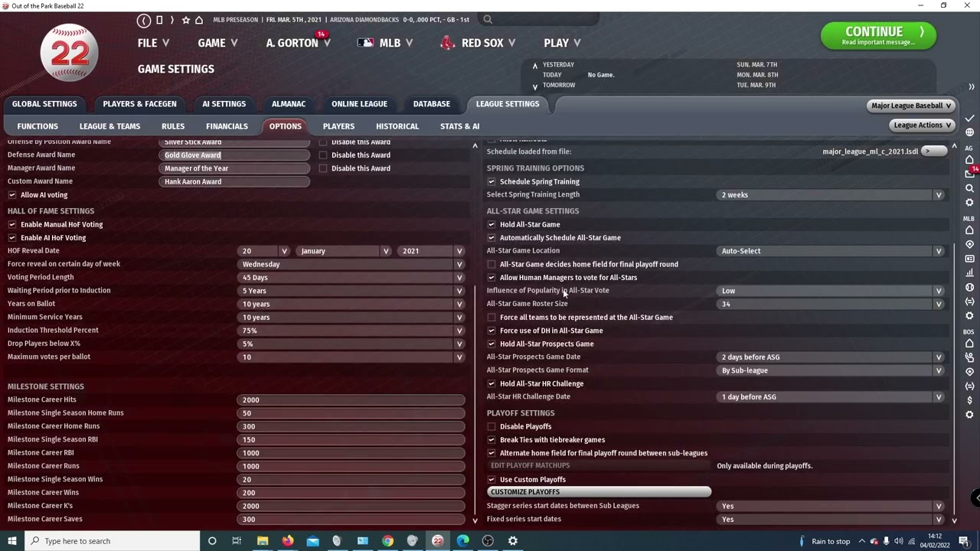980x551 pixels.
Task: Go back with the circled left arrow icon
Action: pyautogui.click(x=144, y=20)
